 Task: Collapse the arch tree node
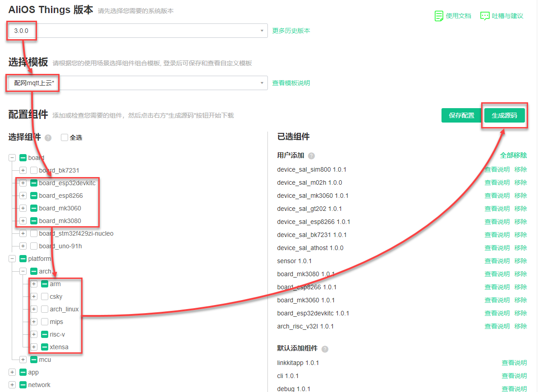click(x=23, y=271)
